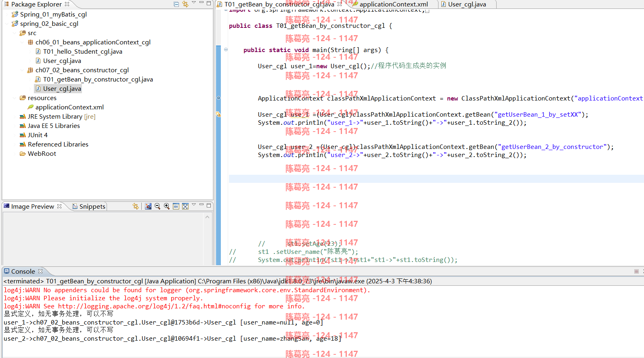Image resolution: width=644 pixels, height=358 pixels.
Task: Maximize the Image Preview panel
Action: [x=209, y=205]
